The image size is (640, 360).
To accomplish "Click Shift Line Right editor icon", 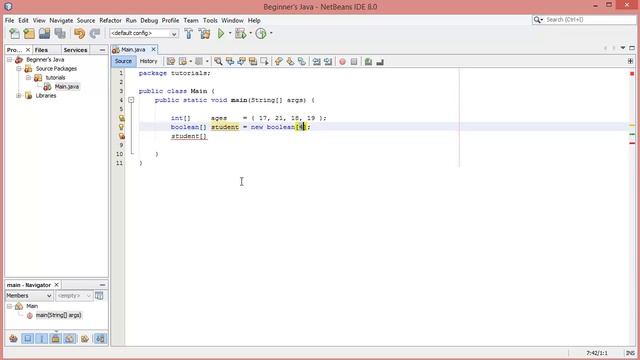I will click(328, 62).
